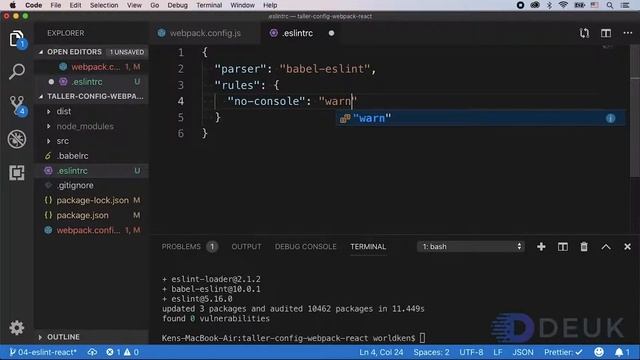Viewport: 640px width, 360px height.
Task: Change language mode via JSON status item
Action: click(523, 352)
